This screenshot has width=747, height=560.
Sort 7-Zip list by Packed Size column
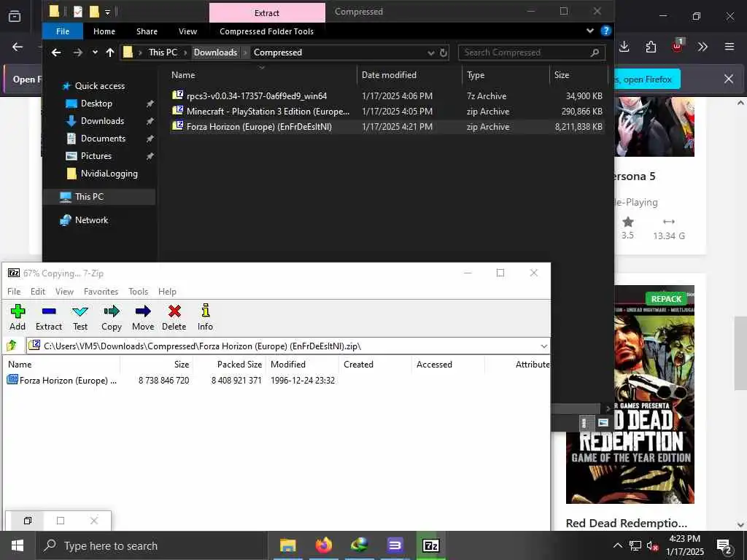tap(239, 365)
